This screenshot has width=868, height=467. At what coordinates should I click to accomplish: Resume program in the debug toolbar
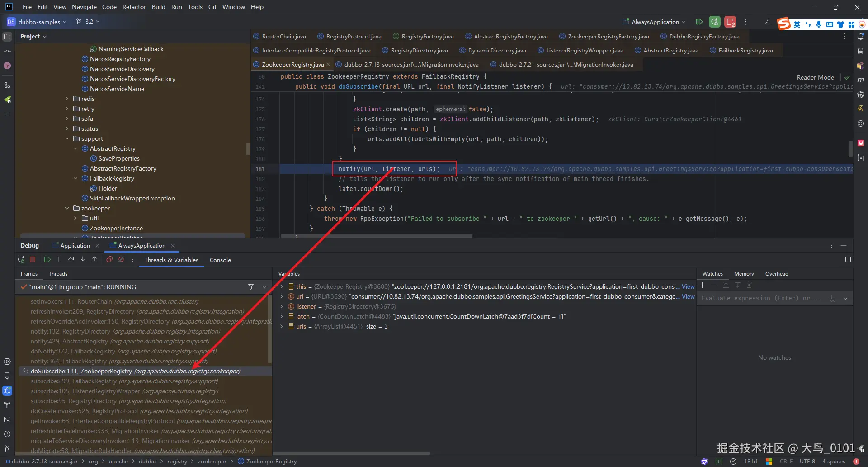pos(47,260)
